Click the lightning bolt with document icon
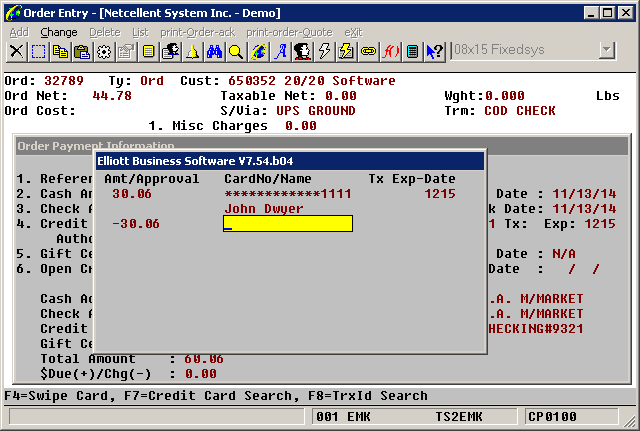640x431 pixels. (x=347, y=51)
